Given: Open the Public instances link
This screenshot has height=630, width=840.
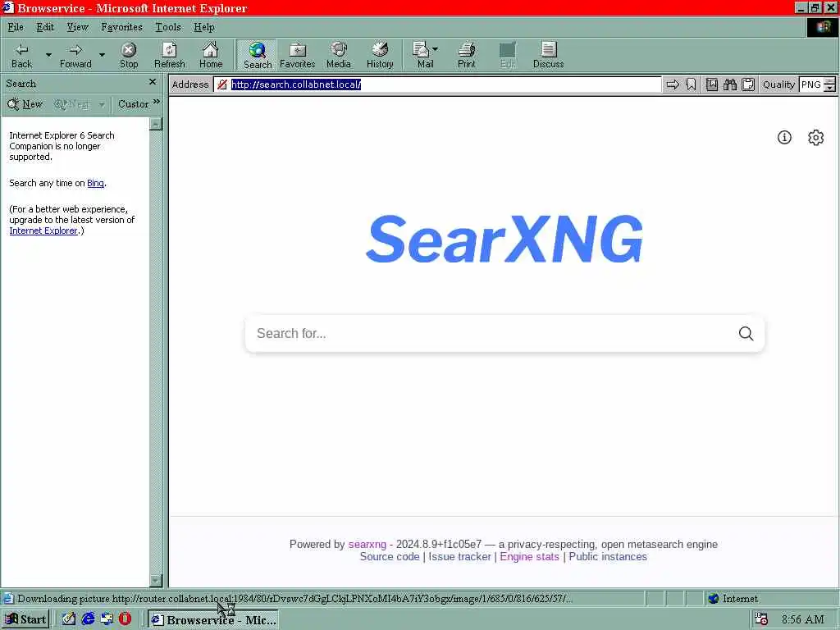Looking at the screenshot, I should [608, 557].
